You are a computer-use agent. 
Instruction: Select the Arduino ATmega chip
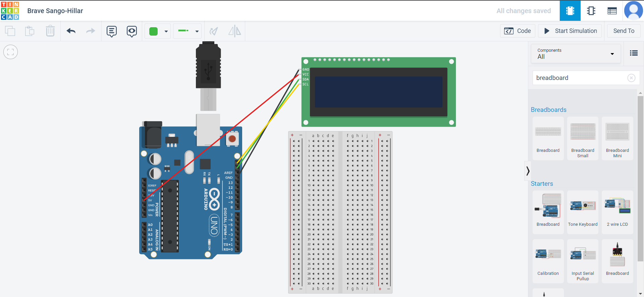170,216
